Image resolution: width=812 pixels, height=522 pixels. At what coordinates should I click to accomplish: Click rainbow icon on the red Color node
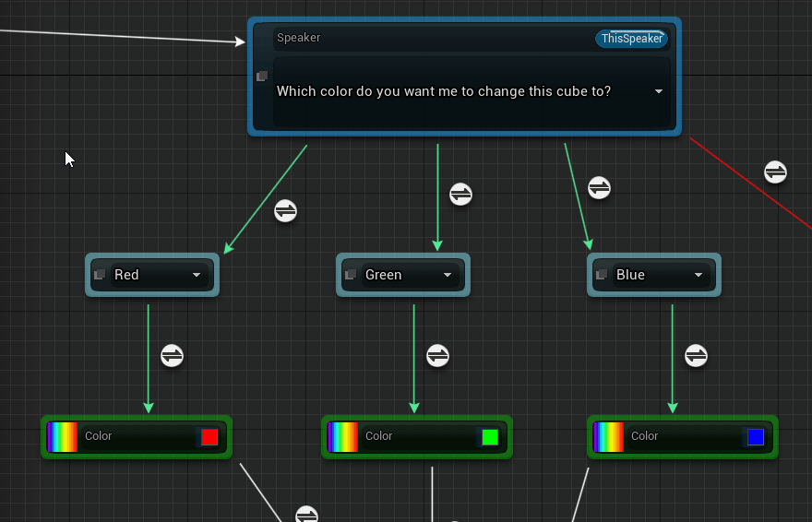coord(63,436)
